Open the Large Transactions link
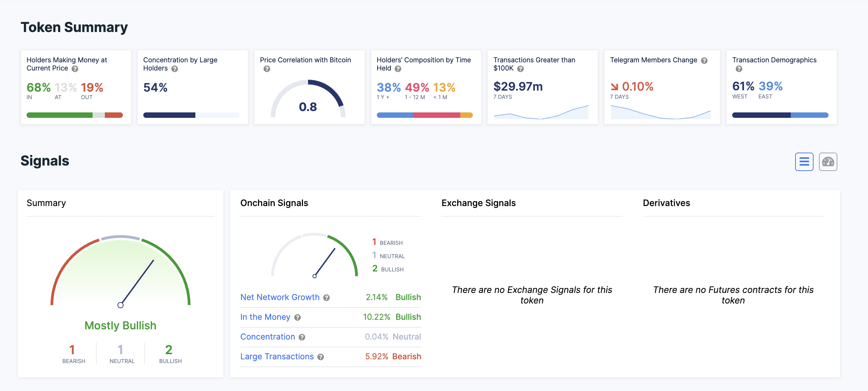868x391 pixels. 277,357
